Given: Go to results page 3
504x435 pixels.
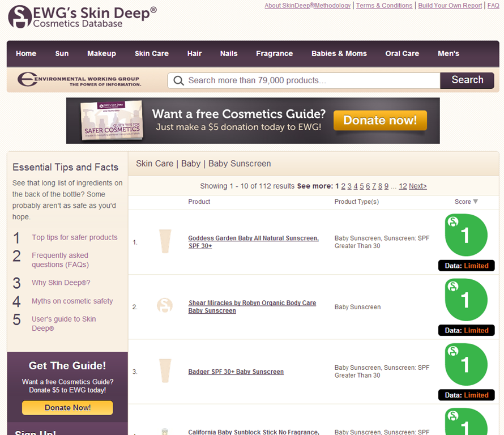Looking at the screenshot, I should tap(349, 186).
